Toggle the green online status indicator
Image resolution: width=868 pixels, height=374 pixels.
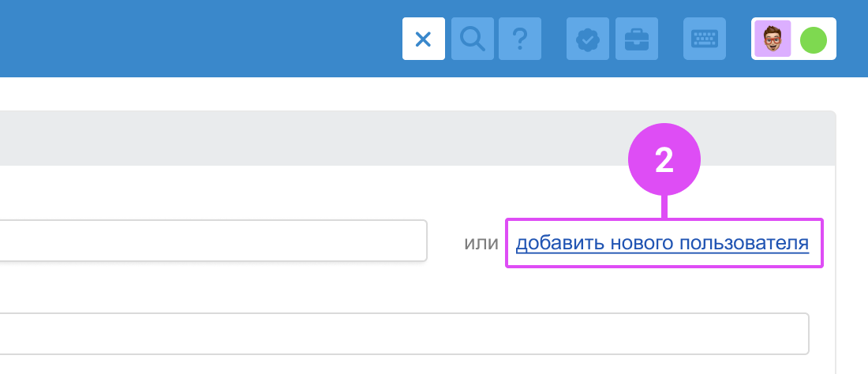813,39
